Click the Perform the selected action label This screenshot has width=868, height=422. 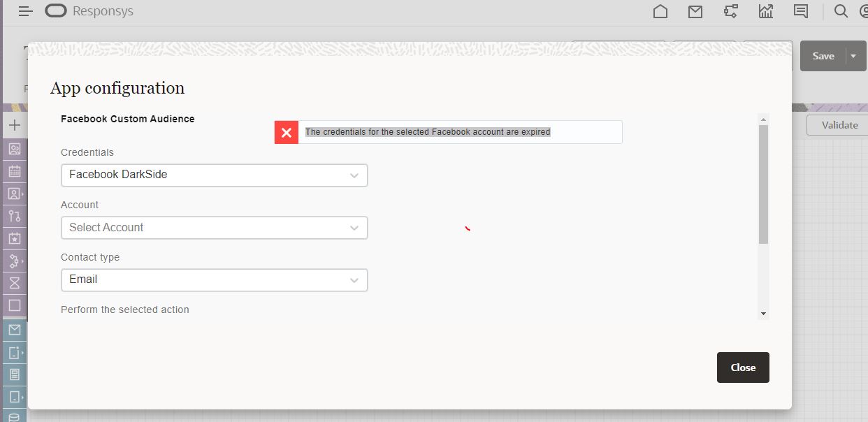pos(125,310)
